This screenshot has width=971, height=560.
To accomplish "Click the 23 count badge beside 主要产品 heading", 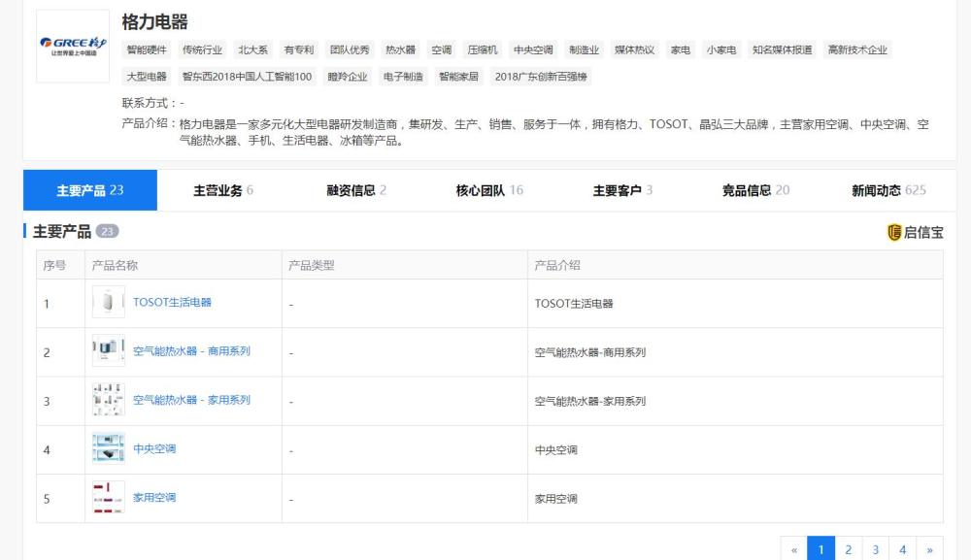I will pos(107,231).
